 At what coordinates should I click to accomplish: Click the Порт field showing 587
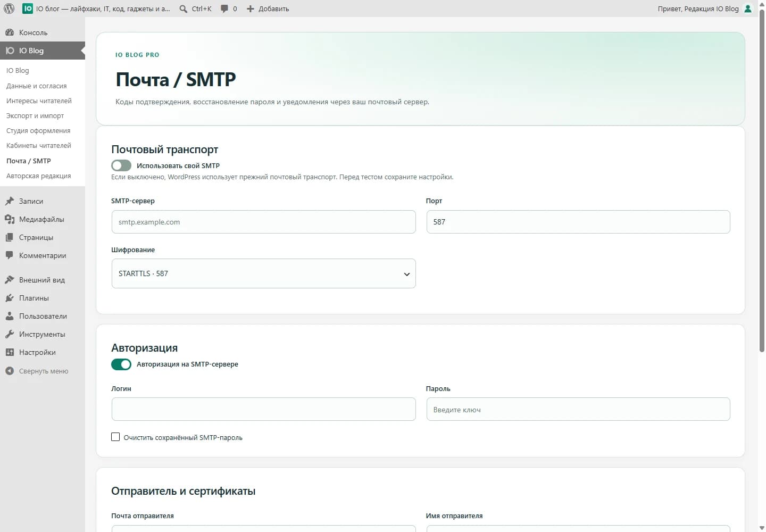point(578,222)
